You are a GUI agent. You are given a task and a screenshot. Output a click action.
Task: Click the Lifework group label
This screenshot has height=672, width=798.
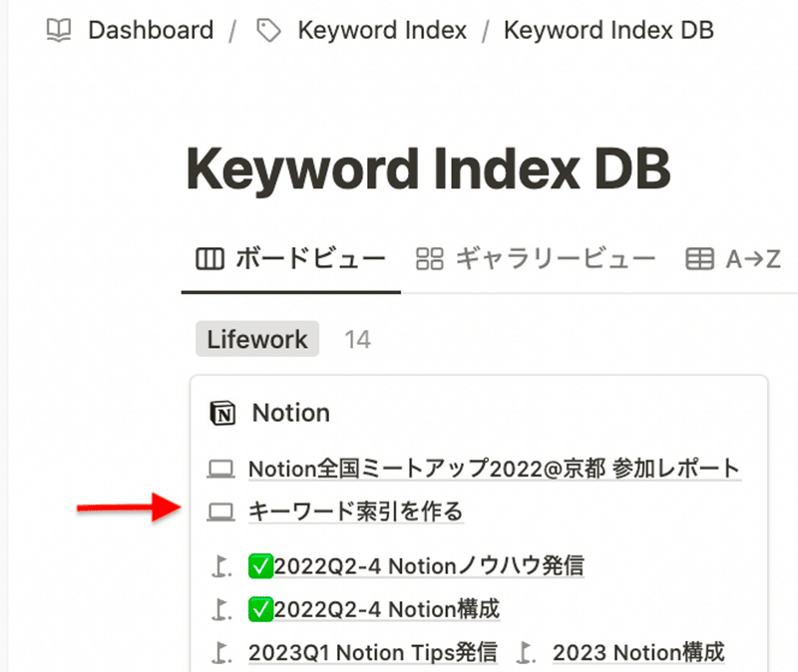coord(257,339)
